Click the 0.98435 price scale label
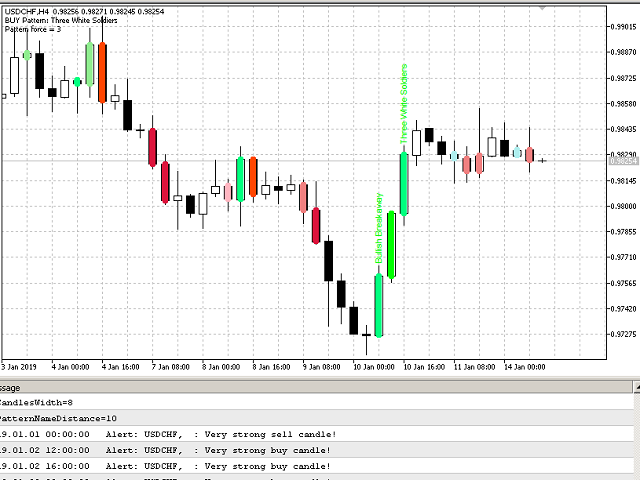Image resolution: width=640 pixels, height=480 pixels. [x=623, y=129]
